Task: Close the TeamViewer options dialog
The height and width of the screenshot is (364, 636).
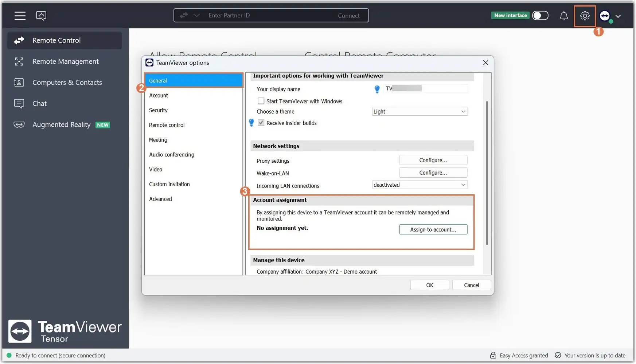Action: (x=485, y=63)
